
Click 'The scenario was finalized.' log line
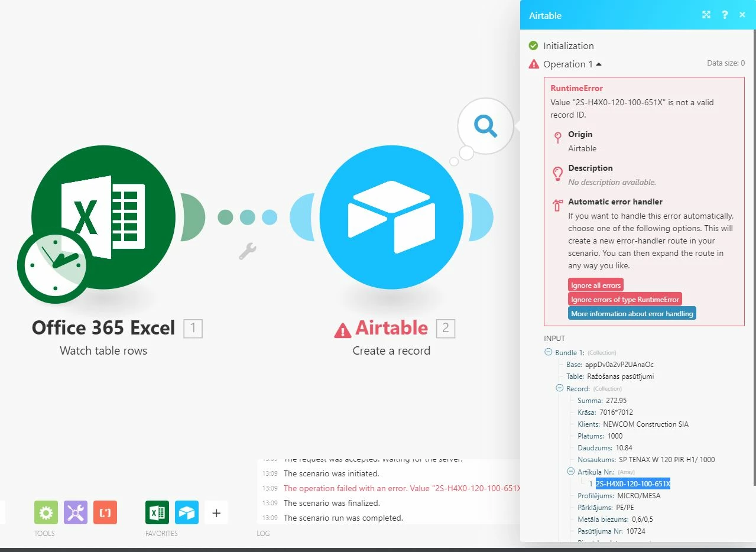coord(332,503)
